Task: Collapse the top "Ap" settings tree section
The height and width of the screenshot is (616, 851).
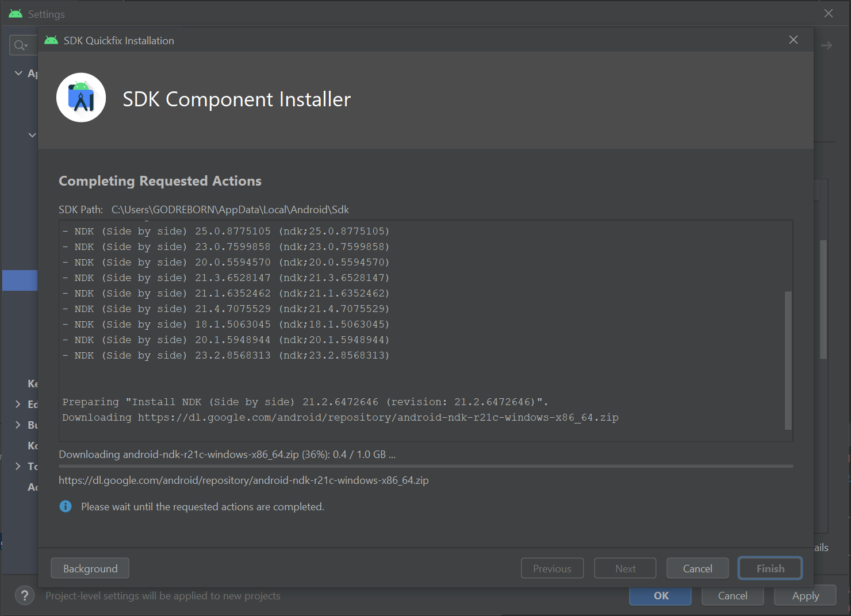Action: [18, 73]
